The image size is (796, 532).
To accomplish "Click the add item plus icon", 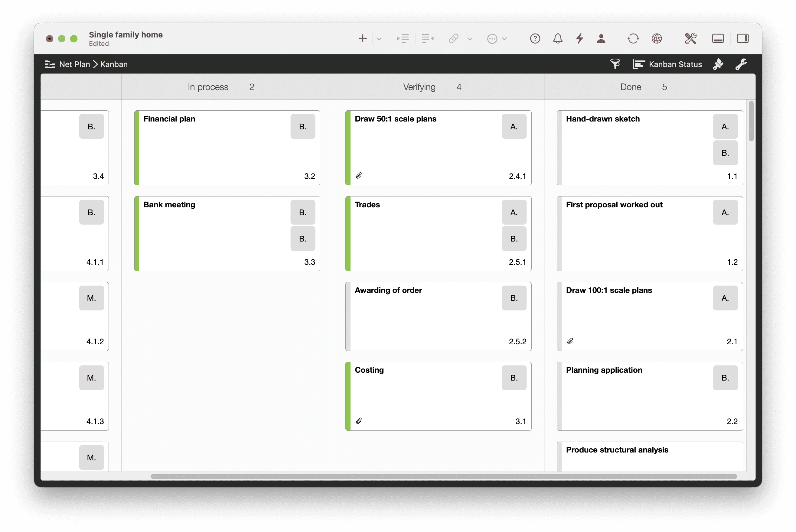I will point(363,38).
